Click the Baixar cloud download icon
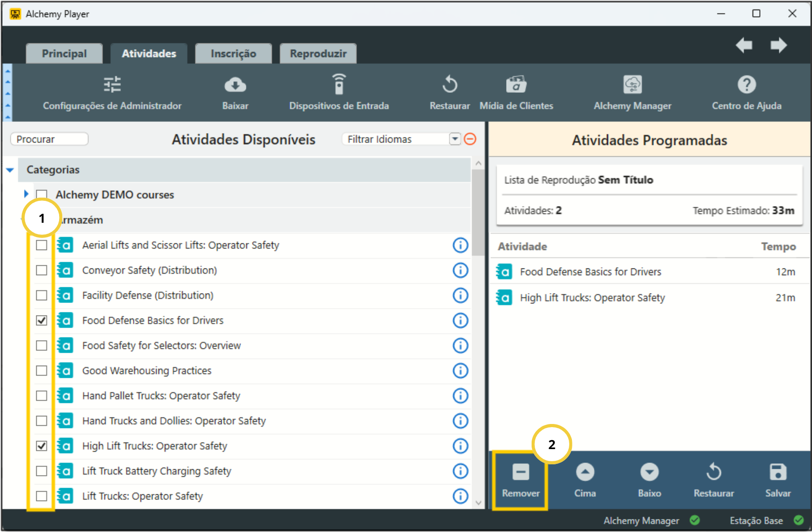812x532 pixels. [x=235, y=85]
